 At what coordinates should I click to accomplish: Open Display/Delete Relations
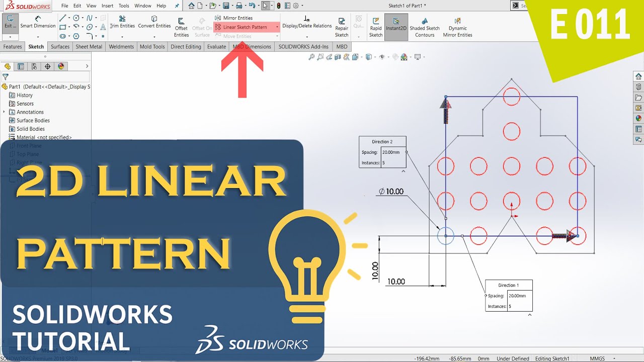[307, 22]
